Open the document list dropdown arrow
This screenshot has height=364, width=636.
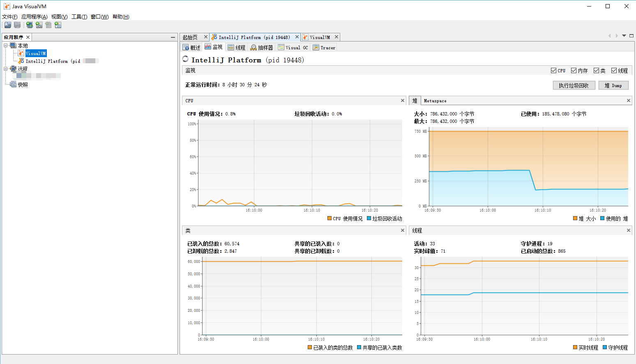(x=624, y=36)
